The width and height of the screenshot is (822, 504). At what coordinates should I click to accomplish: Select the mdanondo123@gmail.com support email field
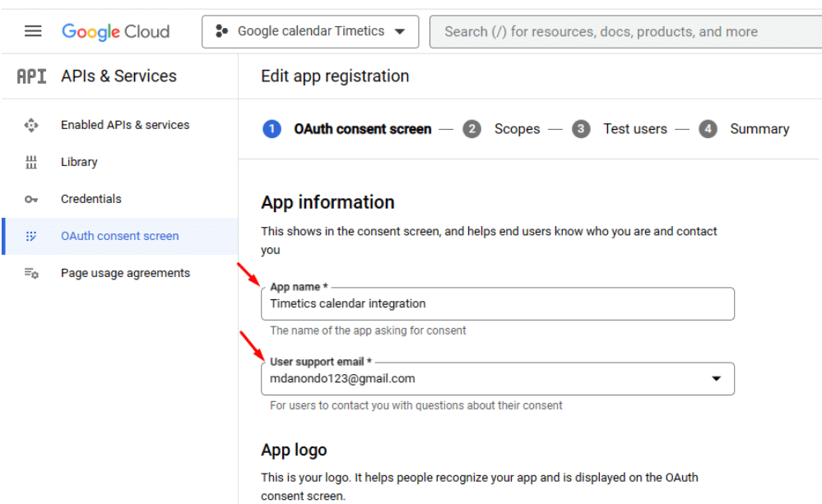(498, 378)
